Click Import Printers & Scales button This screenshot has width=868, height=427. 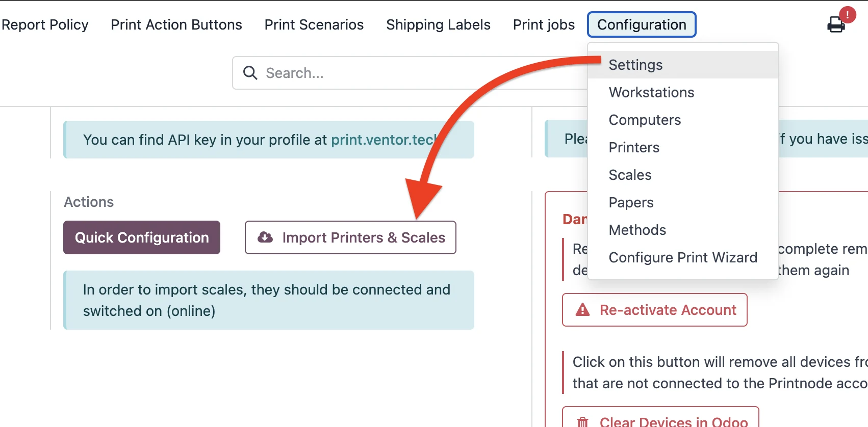350,237
